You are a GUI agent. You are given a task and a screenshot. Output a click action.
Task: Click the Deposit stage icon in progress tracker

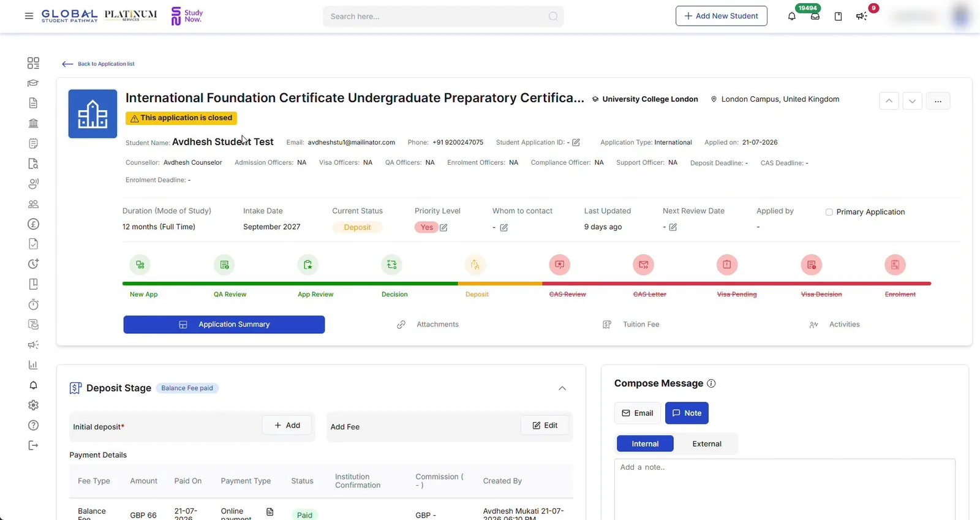475,265
